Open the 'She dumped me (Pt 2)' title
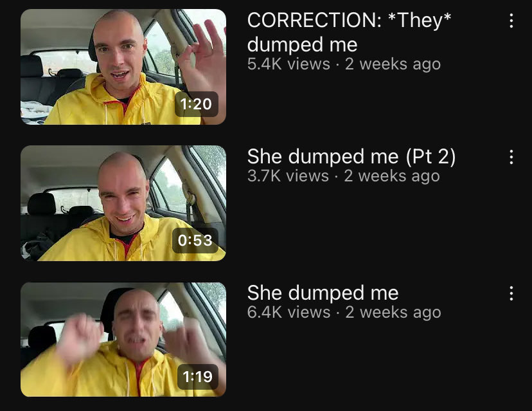Image resolution: width=532 pixels, height=411 pixels. pyautogui.click(x=351, y=156)
